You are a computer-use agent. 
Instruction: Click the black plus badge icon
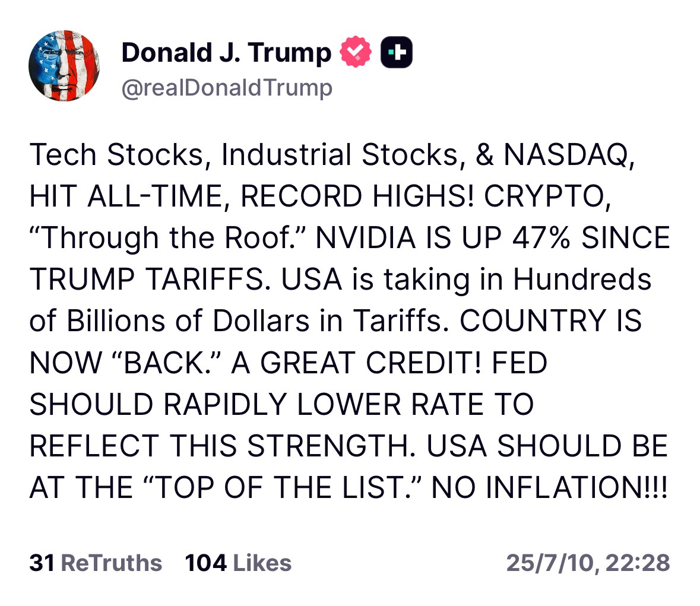(396, 52)
